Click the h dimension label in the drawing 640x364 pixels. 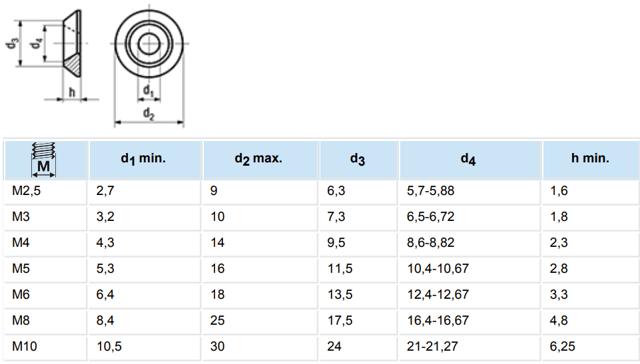click(72, 92)
